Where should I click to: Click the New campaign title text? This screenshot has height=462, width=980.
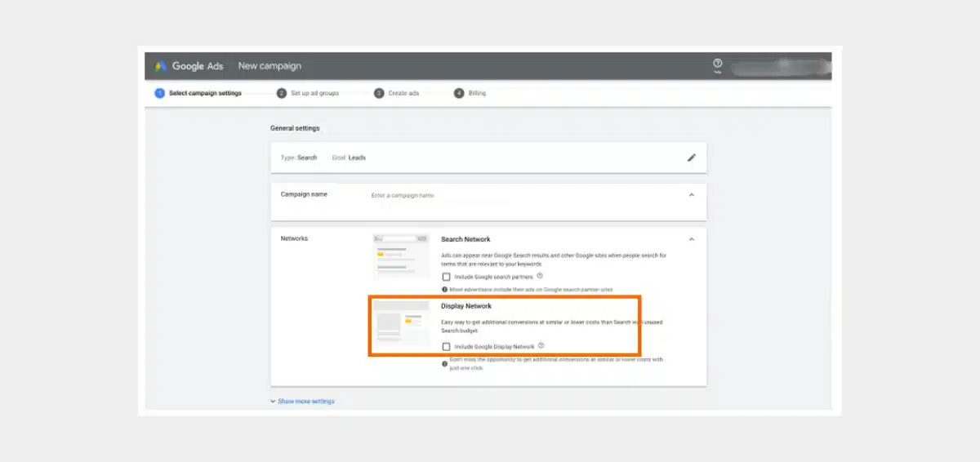pyautogui.click(x=269, y=66)
